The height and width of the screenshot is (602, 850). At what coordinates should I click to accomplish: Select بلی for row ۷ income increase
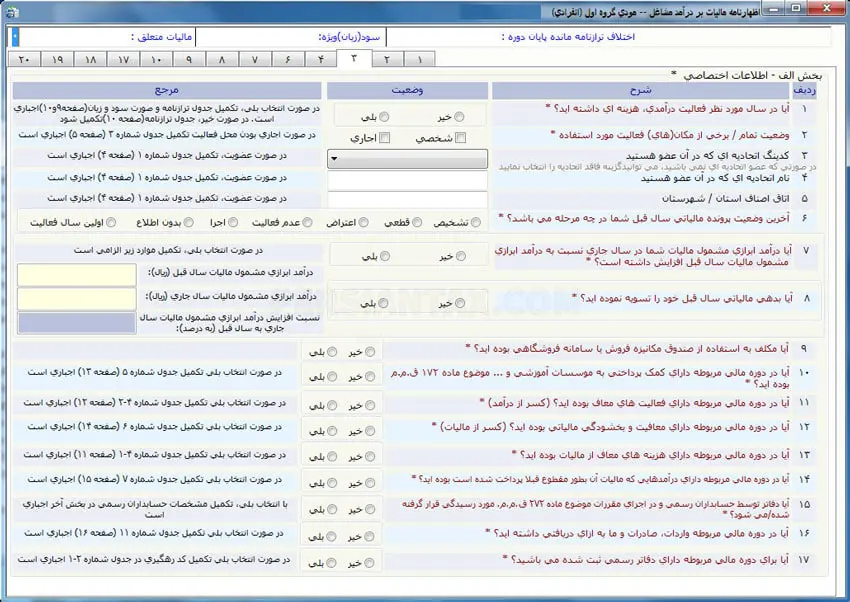tap(385, 256)
